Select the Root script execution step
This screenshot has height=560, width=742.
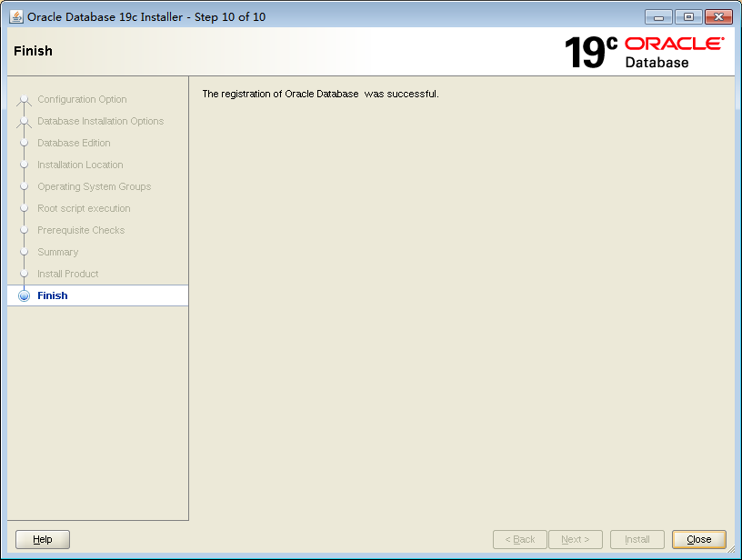click(85, 208)
